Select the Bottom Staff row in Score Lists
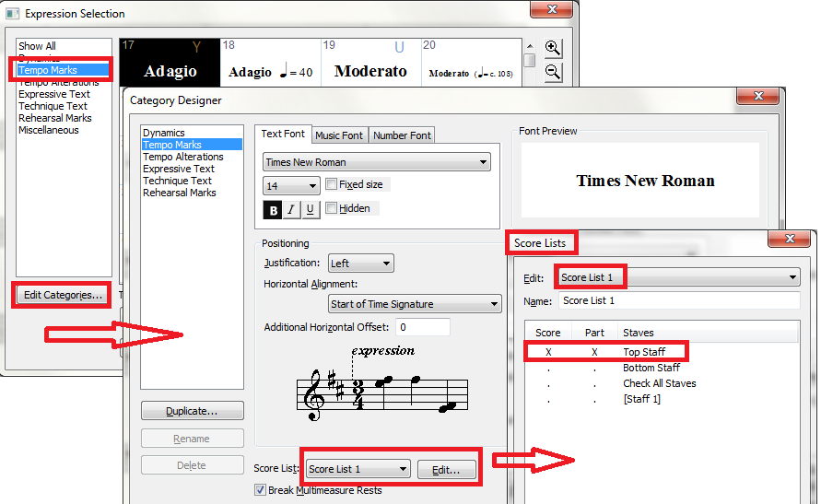821x504 pixels. tap(651, 368)
